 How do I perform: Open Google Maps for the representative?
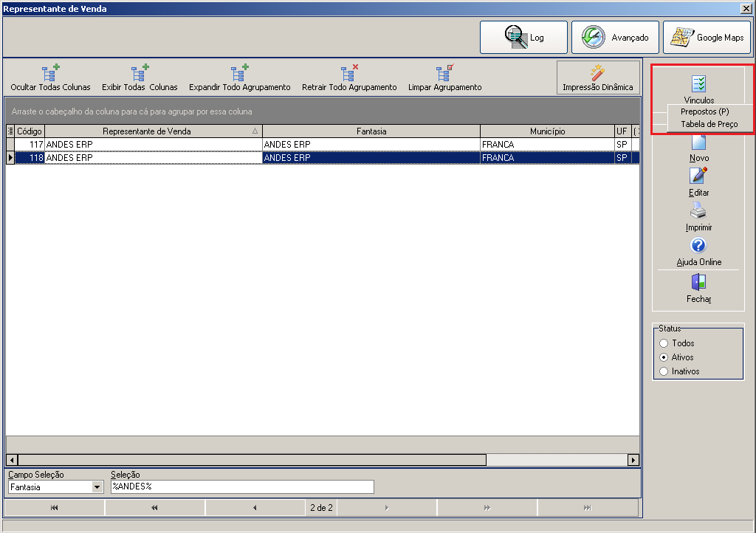pos(707,37)
